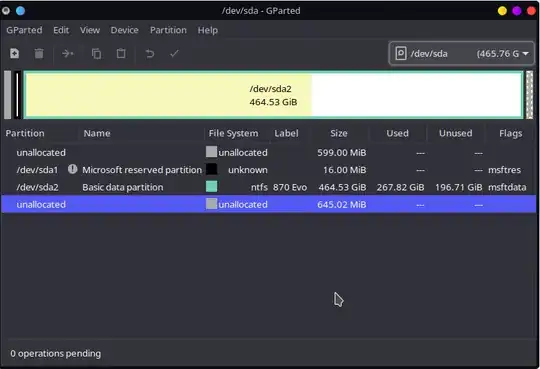The width and height of the screenshot is (540, 369).
Task: Select the 599.00 MiB unallocated row
Action: click(269, 152)
